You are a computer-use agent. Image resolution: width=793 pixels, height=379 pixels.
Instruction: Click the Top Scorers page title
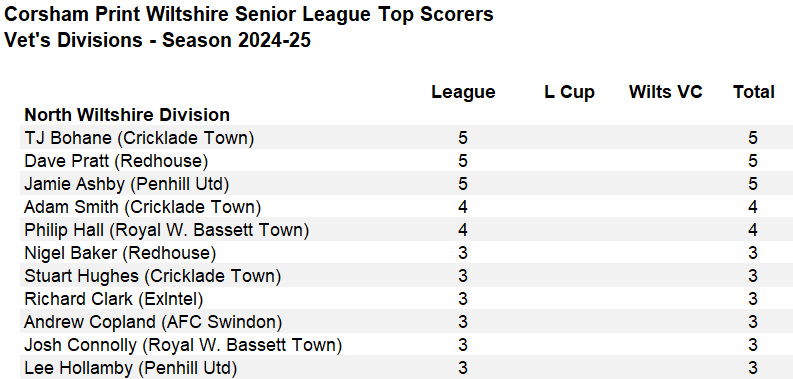point(248,15)
